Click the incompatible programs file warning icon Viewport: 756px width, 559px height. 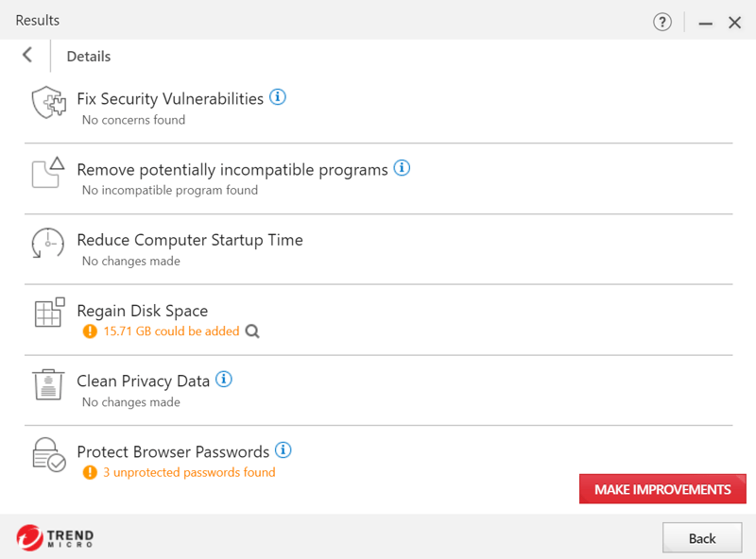coord(48,173)
